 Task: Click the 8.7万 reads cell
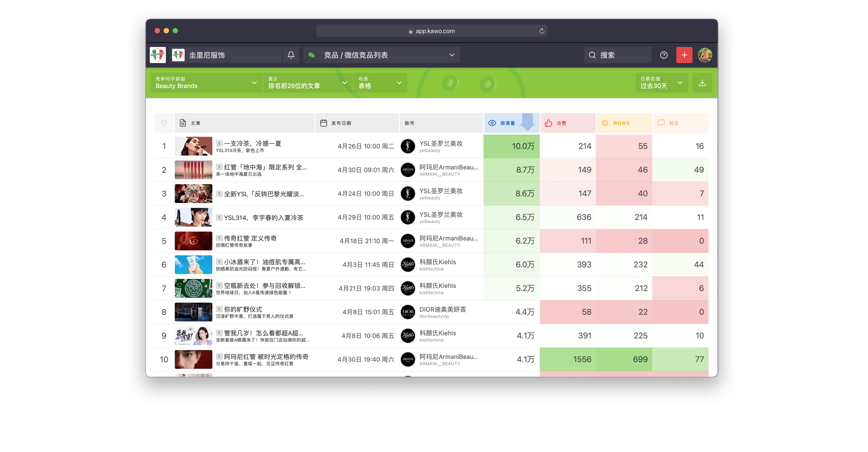(x=512, y=170)
